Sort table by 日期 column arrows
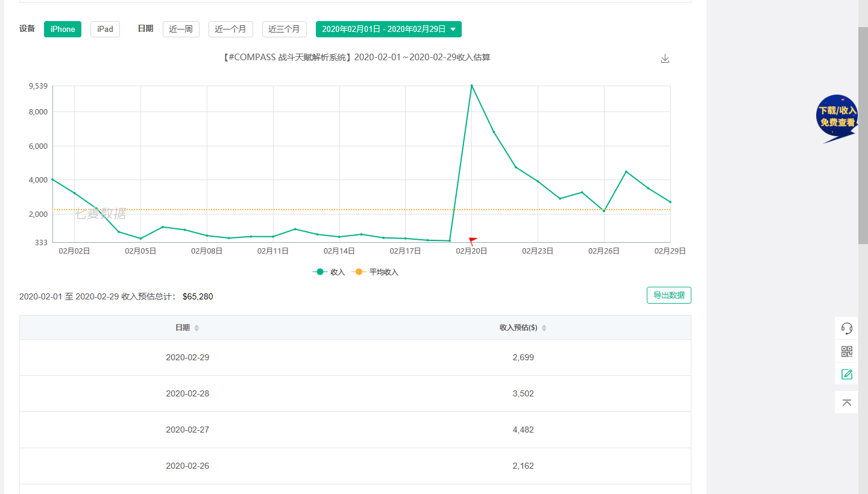This screenshot has width=868, height=494. point(197,328)
